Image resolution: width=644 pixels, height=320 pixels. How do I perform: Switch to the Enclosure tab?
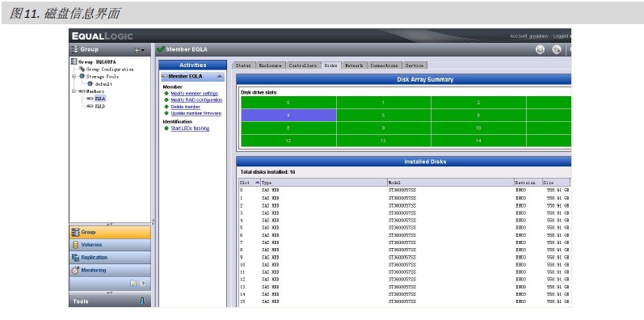click(270, 65)
